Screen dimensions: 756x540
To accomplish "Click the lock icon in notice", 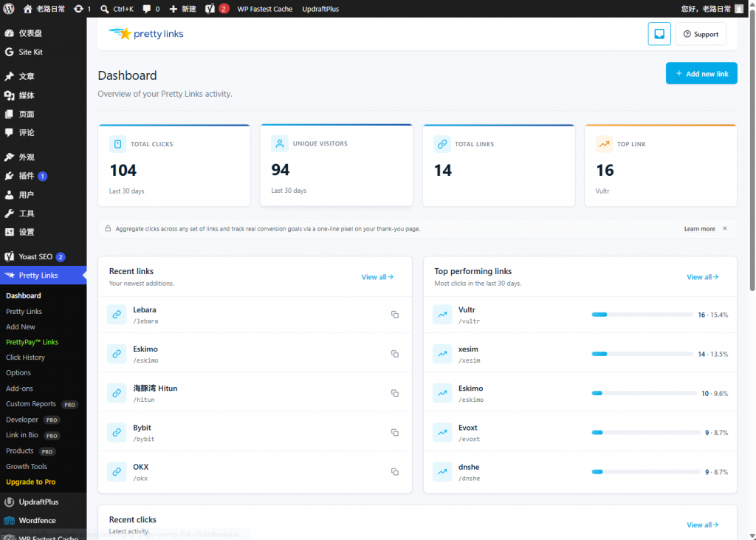I will [108, 228].
